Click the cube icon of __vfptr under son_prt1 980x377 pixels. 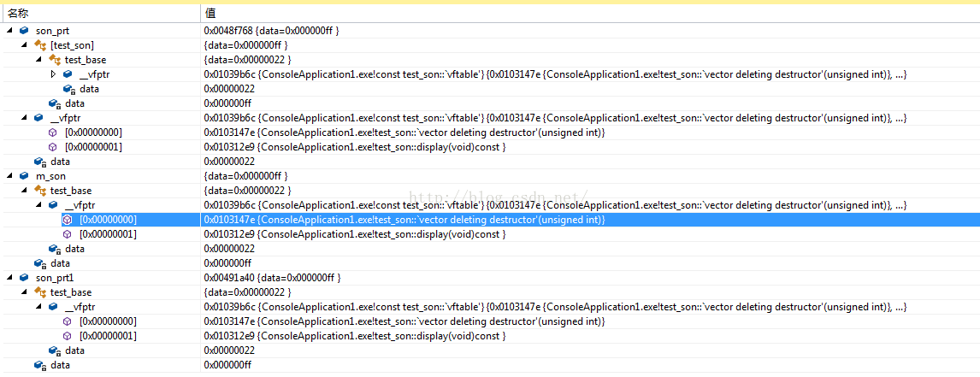coord(53,307)
